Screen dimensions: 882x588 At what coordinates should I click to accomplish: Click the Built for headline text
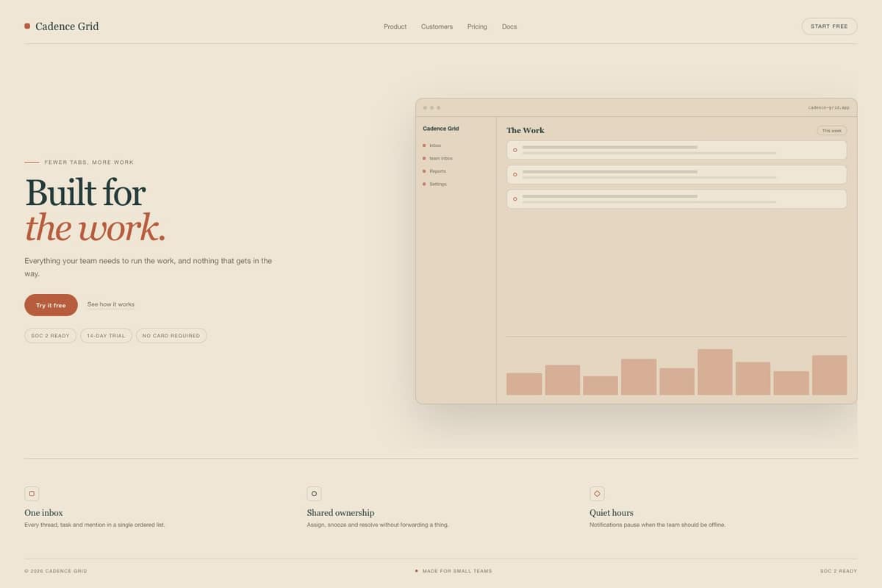pyautogui.click(x=85, y=193)
